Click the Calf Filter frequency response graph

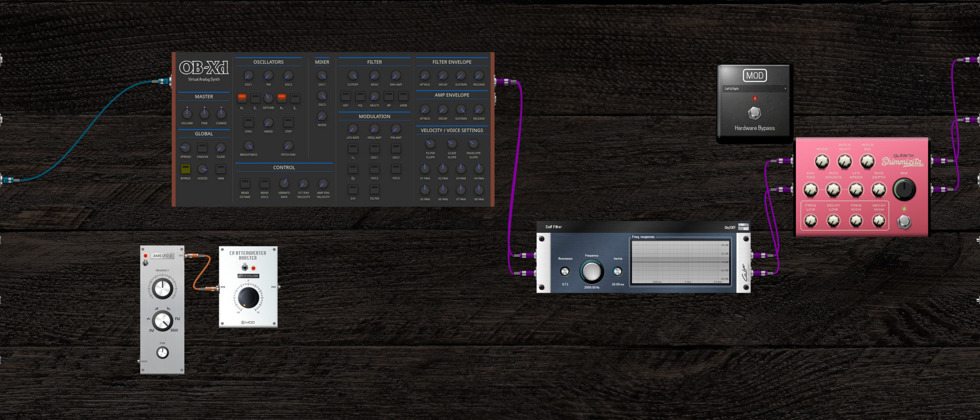pos(680,261)
